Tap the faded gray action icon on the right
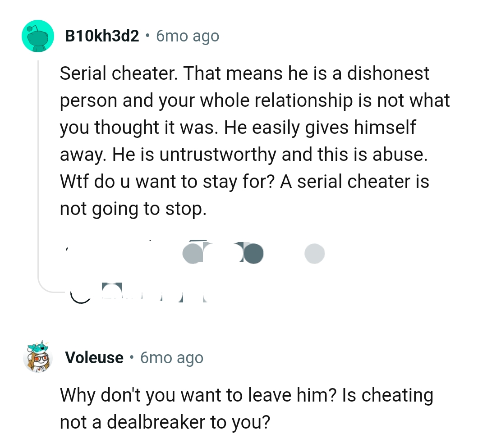 [315, 253]
